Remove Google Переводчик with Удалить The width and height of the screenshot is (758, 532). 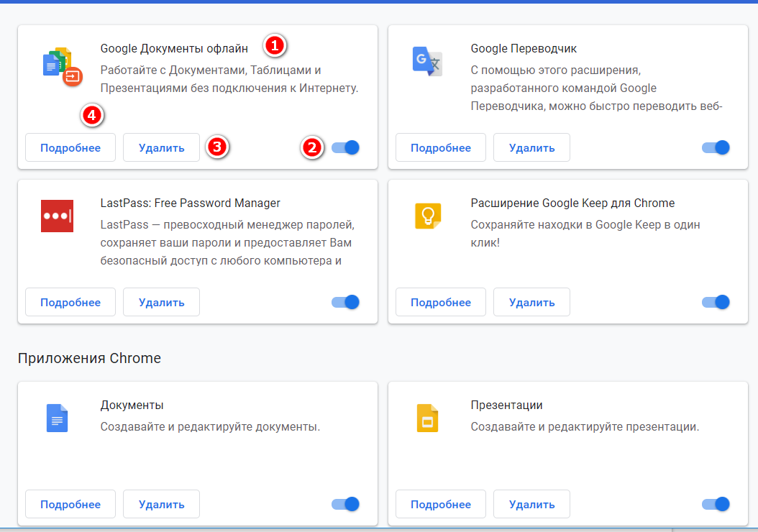click(x=531, y=147)
